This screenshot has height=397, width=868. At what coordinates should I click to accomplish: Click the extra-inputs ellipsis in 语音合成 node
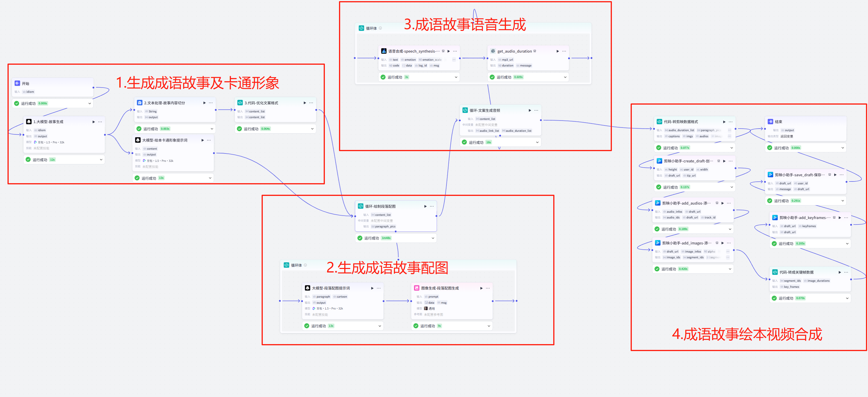point(454,60)
